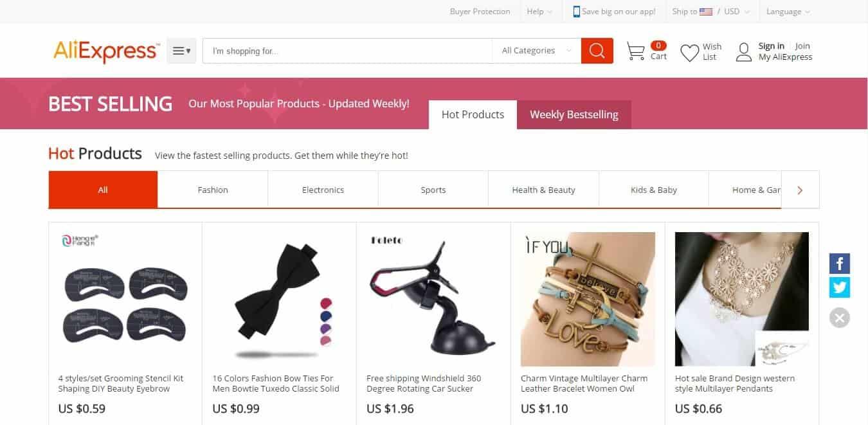
Task: Show more categories with right arrow
Action: 800,190
